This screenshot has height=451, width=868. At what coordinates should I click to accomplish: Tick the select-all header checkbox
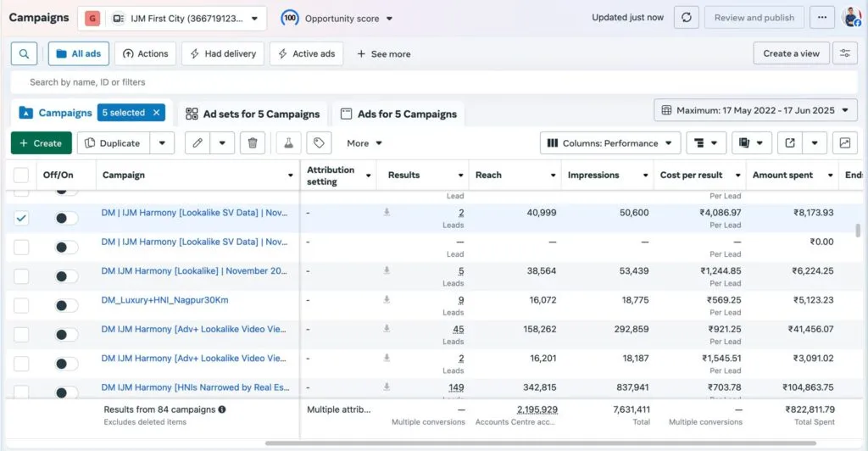coord(21,175)
